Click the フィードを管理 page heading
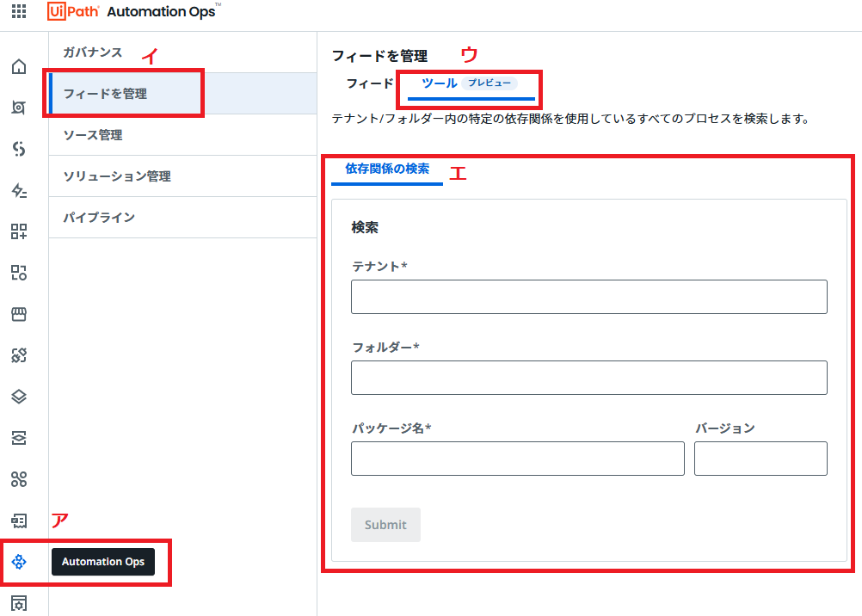862x616 pixels. (x=380, y=56)
